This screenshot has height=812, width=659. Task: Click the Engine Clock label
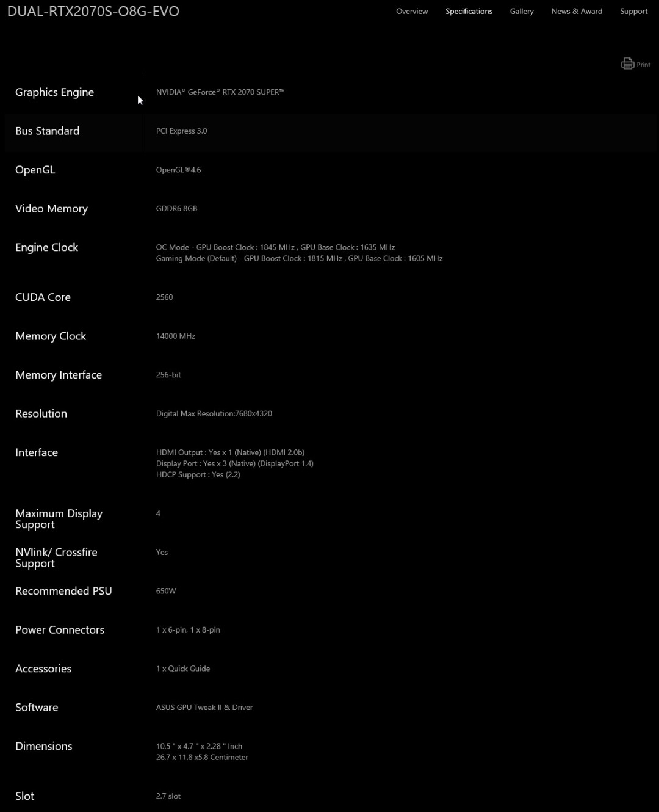[x=46, y=247]
